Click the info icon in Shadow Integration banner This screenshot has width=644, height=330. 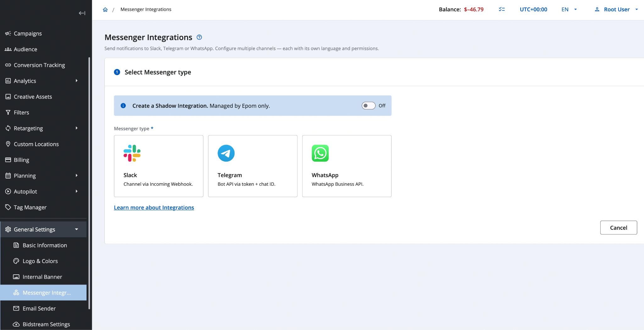(123, 106)
